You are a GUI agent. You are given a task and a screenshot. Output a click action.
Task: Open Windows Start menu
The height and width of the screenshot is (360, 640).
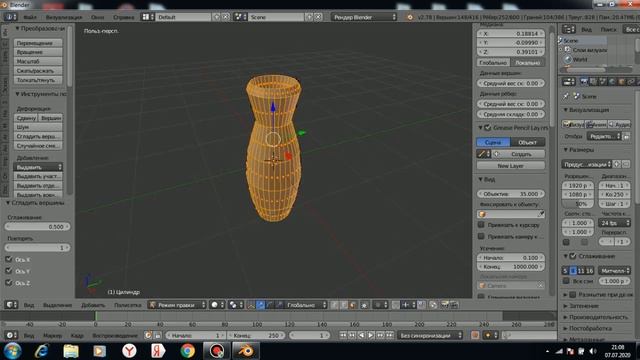(x=12, y=351)
